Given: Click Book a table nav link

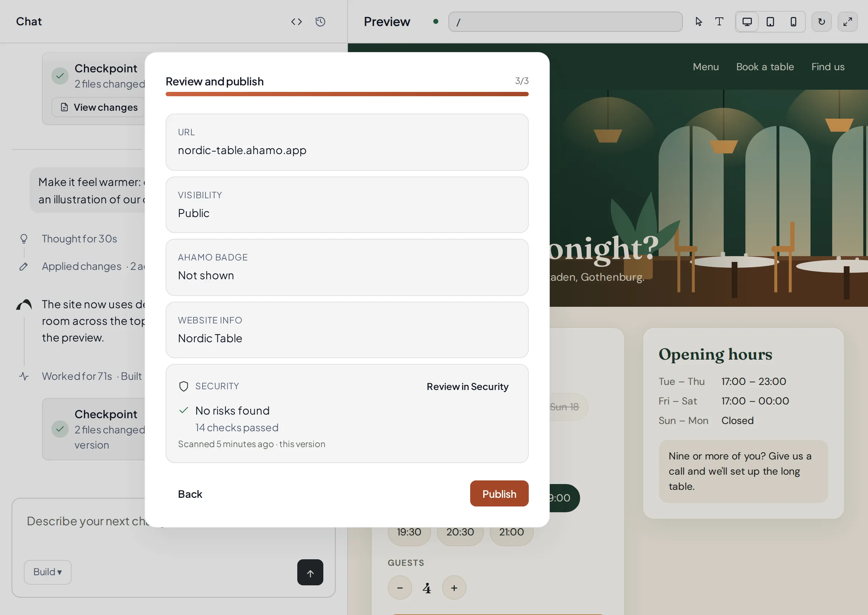Looking at the screenshot, I should pyautogui.click(x=765, y=67).
